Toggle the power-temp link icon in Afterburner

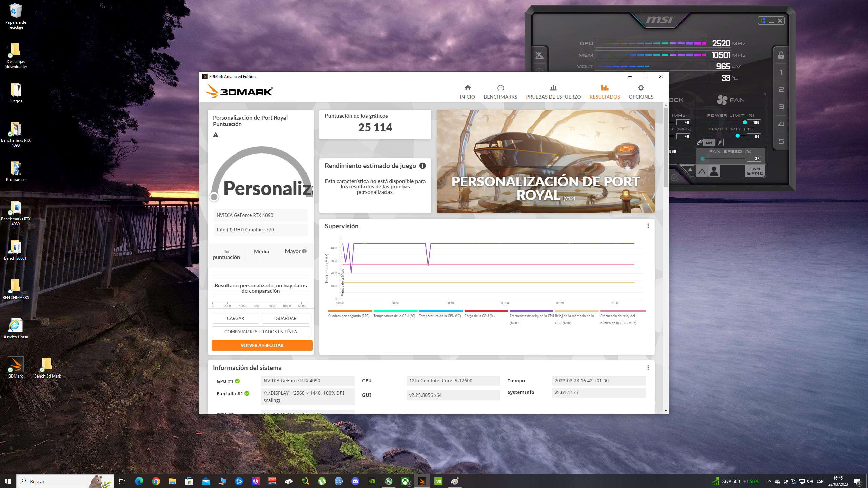[x=700, y=143]
